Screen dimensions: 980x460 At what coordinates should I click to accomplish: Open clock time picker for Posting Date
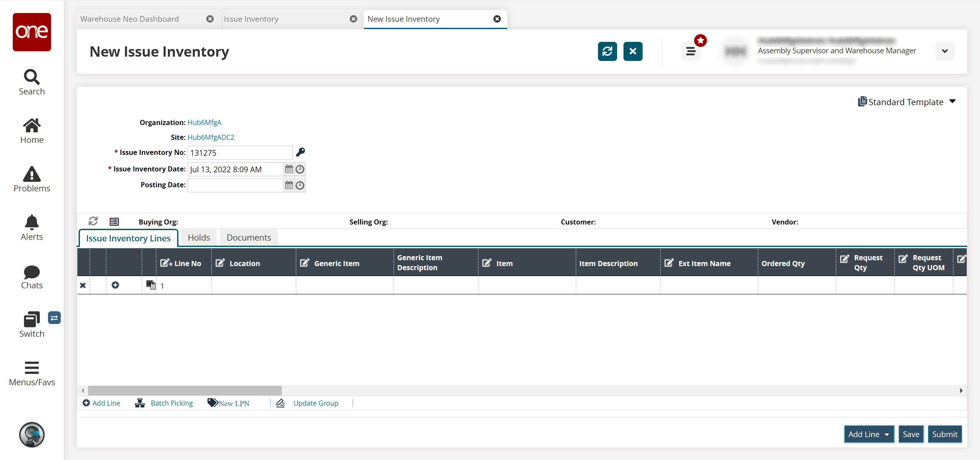(x=300, y=185)
